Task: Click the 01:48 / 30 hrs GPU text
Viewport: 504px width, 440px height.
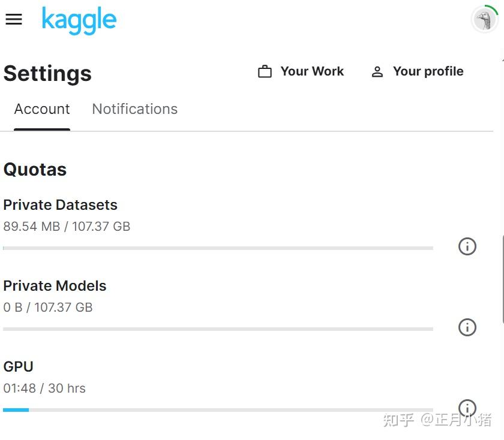Action: 44,388
